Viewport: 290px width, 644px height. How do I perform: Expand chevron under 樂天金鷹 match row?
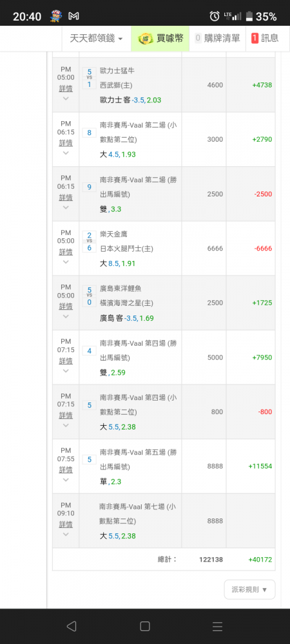(x=66, y=262)
